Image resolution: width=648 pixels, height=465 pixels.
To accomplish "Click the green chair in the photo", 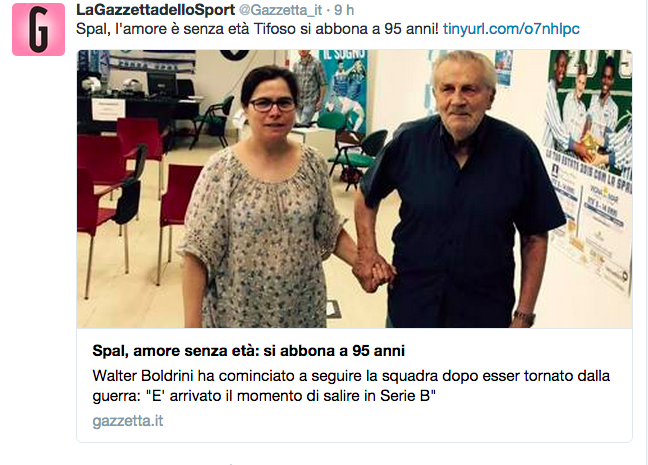I will pos(214,118).
